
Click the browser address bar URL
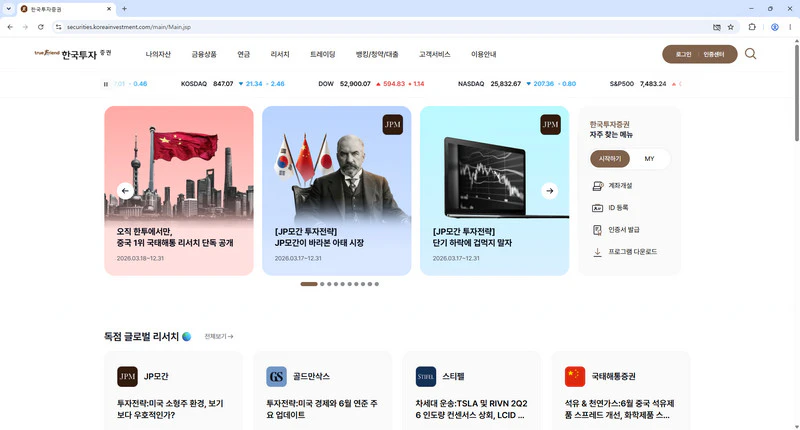pyautogui.click(x=129, y=27)
